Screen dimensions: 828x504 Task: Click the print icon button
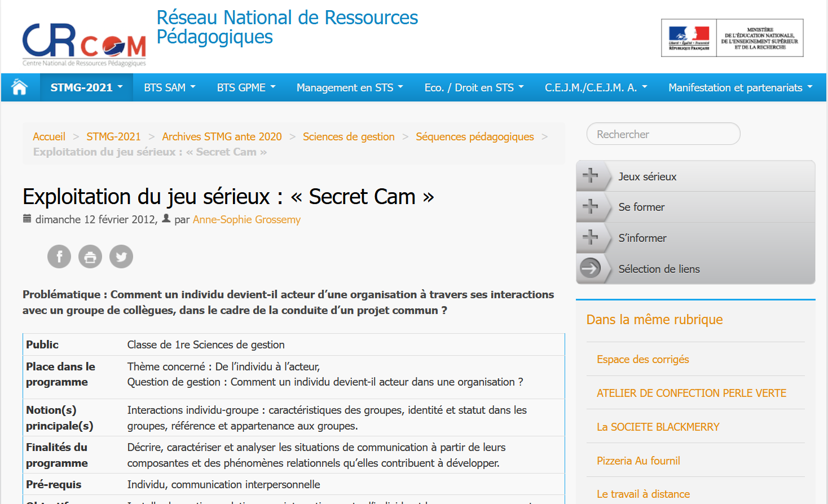tap(90, 257)
